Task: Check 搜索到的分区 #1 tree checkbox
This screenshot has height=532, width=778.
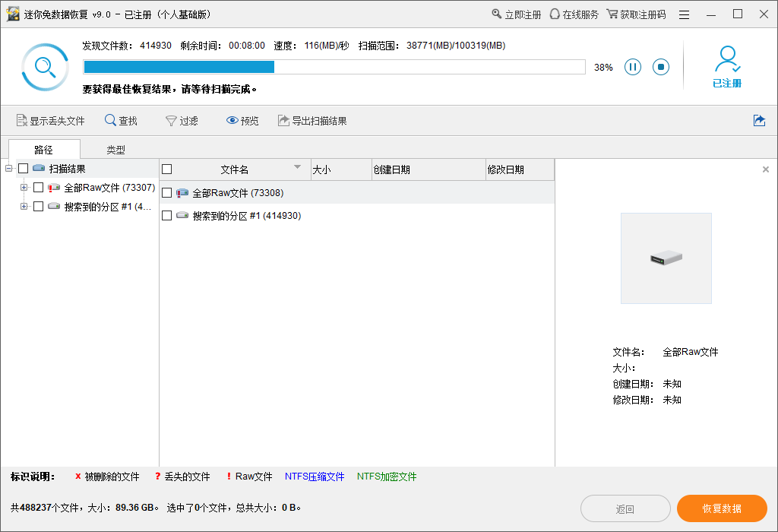Action: click(38, 207)
